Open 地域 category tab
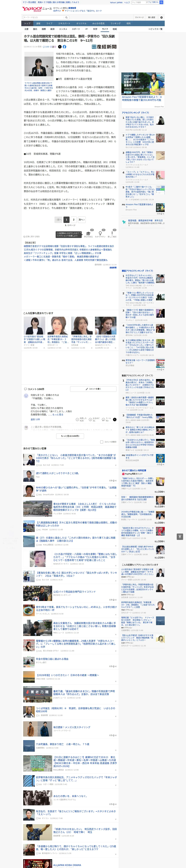 pyautogui.click(x=114, y=29)
